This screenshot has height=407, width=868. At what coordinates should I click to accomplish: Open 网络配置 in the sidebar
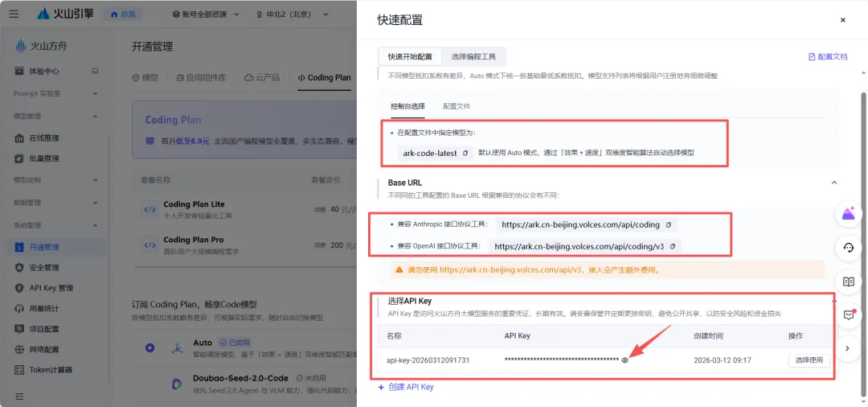pos(44,349)
